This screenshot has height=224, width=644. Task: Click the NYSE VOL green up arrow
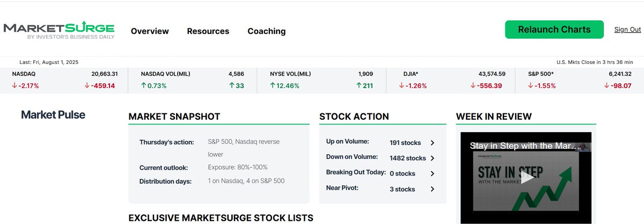(x=273, y=85)
